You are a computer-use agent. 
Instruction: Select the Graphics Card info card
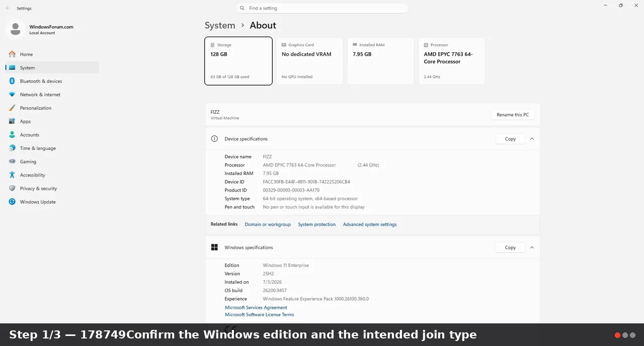pos(309,61)
